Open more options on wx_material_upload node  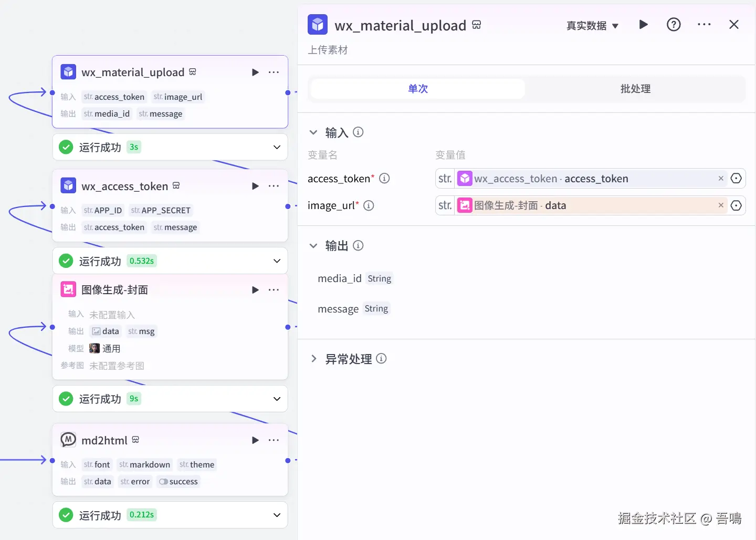point(274,72)
